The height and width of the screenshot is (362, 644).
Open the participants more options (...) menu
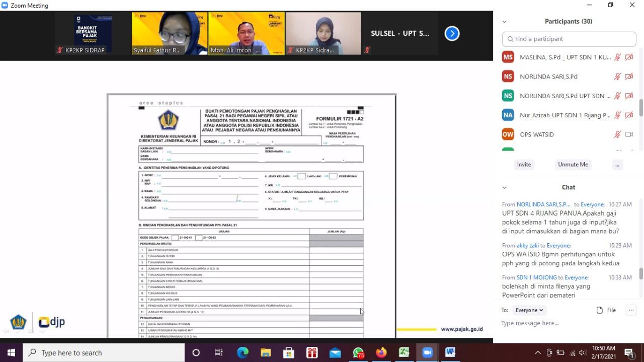click(x=617, y=165)
